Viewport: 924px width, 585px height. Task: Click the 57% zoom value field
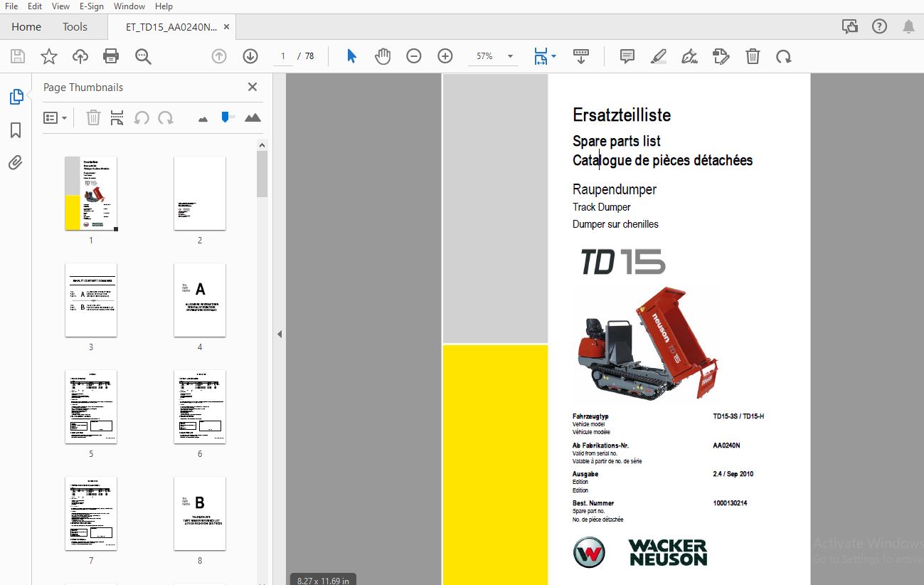click(x=484, y=56)
